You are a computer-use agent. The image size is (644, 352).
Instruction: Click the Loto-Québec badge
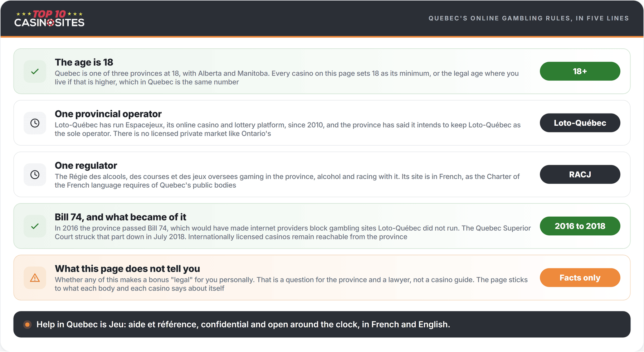(580, 123)
